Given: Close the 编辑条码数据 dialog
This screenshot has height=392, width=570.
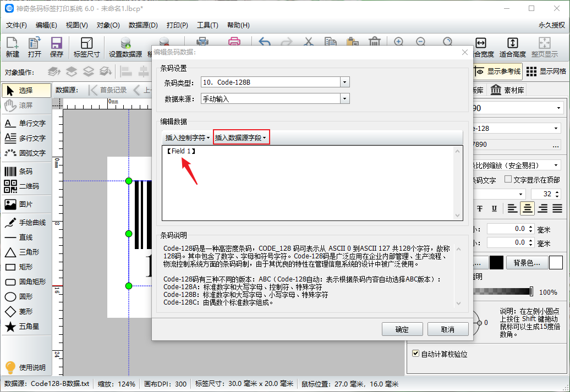Looking at the screenshot, I should click(464, 52).
